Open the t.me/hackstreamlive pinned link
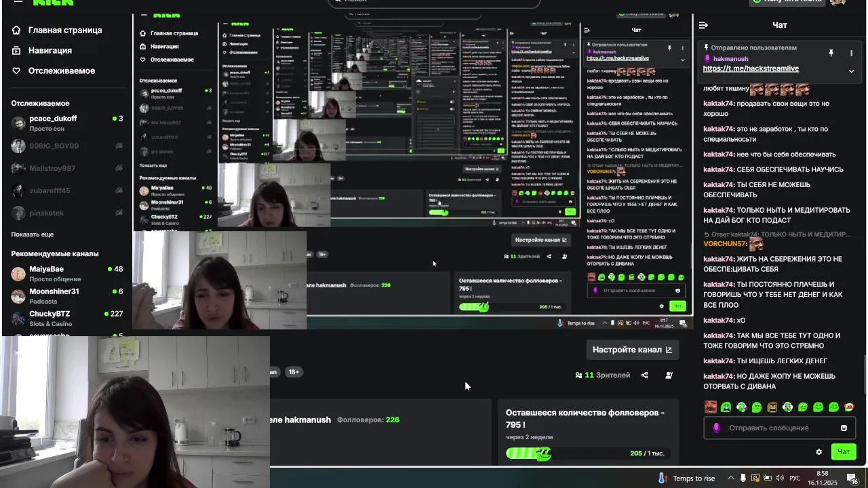The height and width of the screenshot is (488, 868). pyautogui.click(x=751, y=68)
